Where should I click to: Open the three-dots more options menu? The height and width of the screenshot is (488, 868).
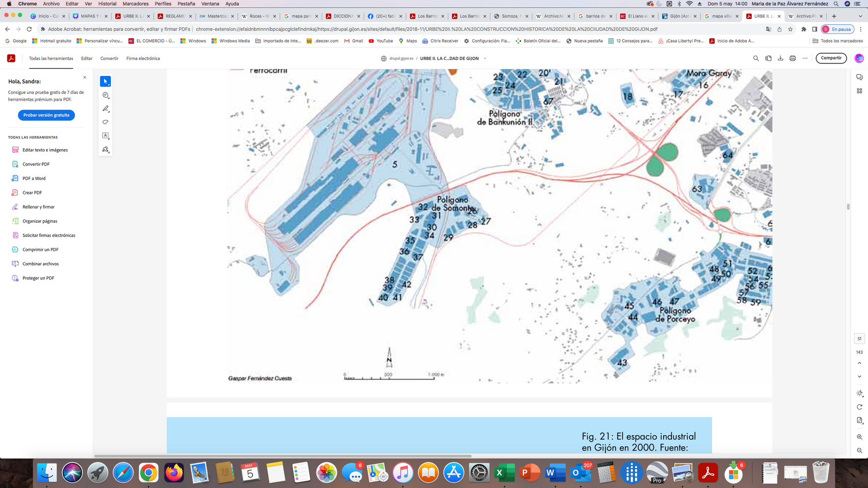coord(805,59)
